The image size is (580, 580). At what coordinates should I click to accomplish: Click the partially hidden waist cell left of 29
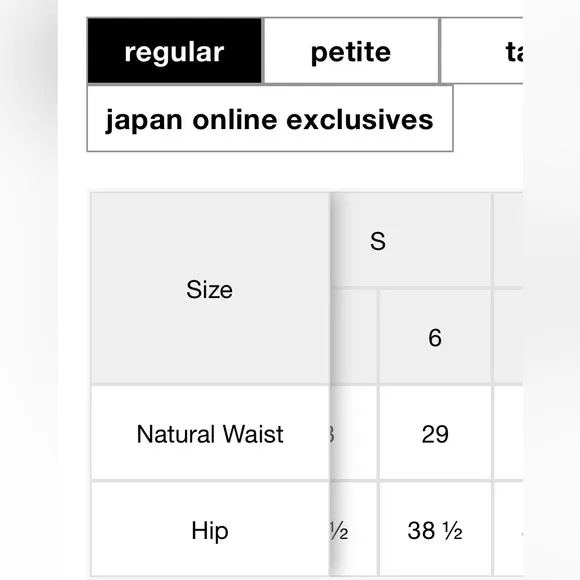(353, 434)
